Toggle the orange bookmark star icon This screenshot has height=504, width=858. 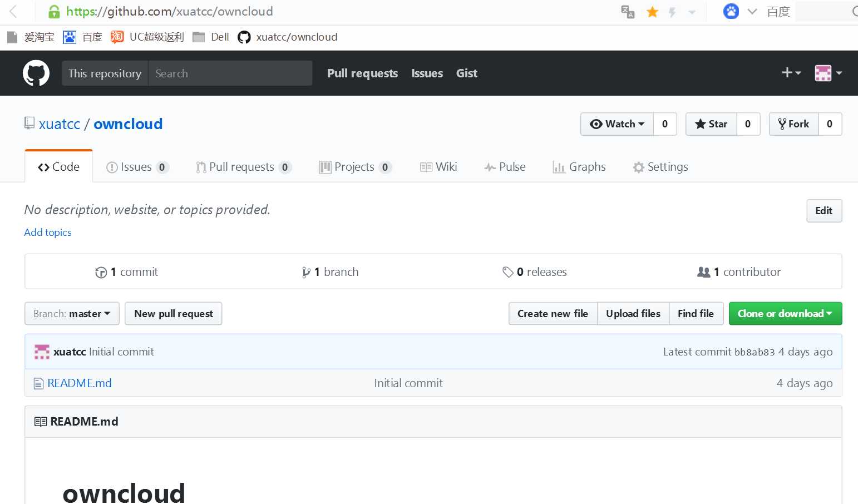(x=652, y=12)
